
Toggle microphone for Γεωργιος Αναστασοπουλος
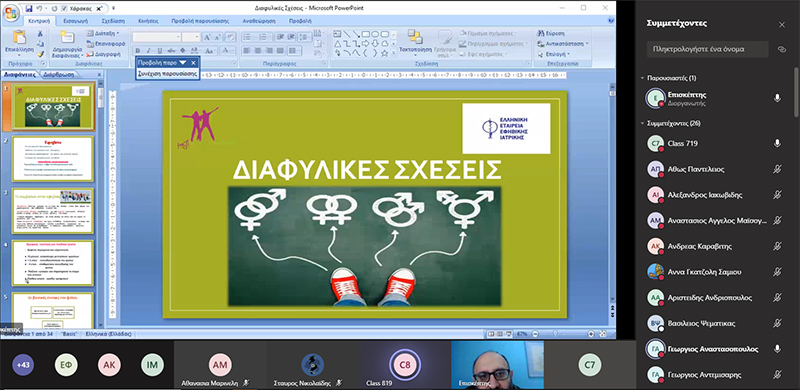tap(777, 349)
